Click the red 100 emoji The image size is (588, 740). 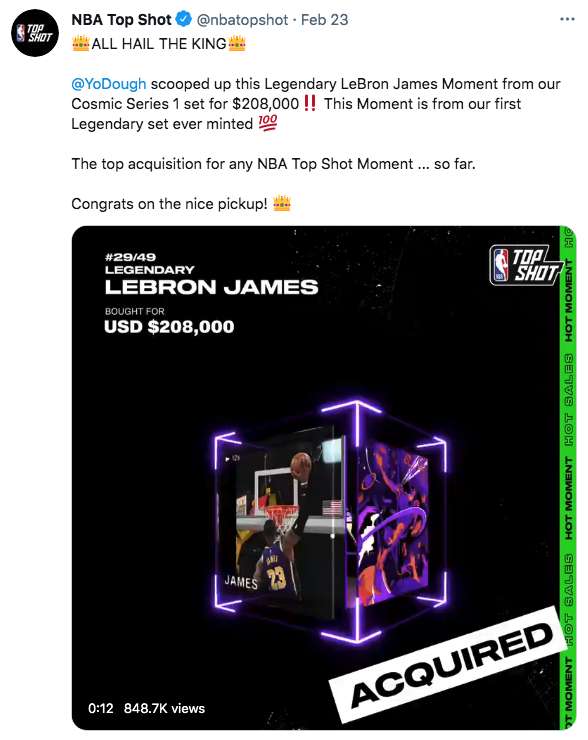(x=268, y=123)
